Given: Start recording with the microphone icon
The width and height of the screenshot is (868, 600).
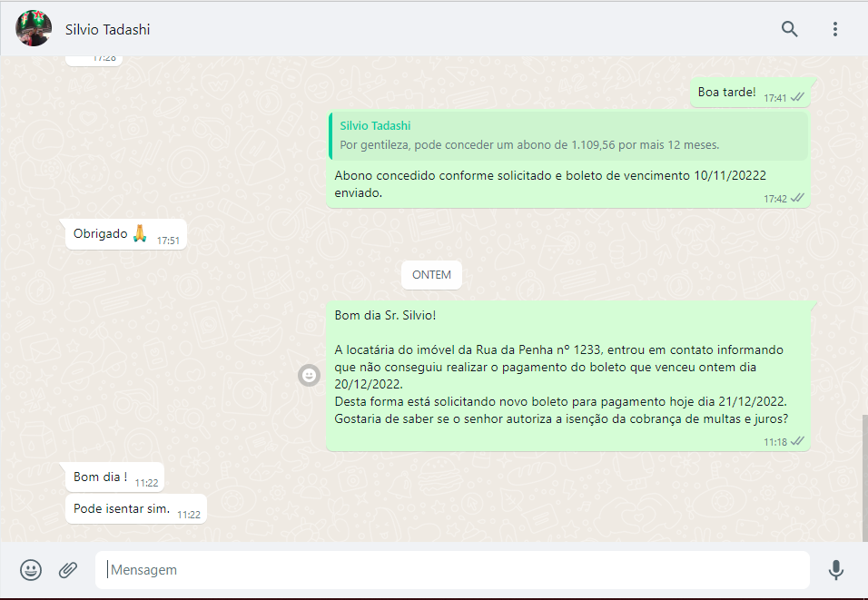Looking at the screenshot, I should point(835,570).
